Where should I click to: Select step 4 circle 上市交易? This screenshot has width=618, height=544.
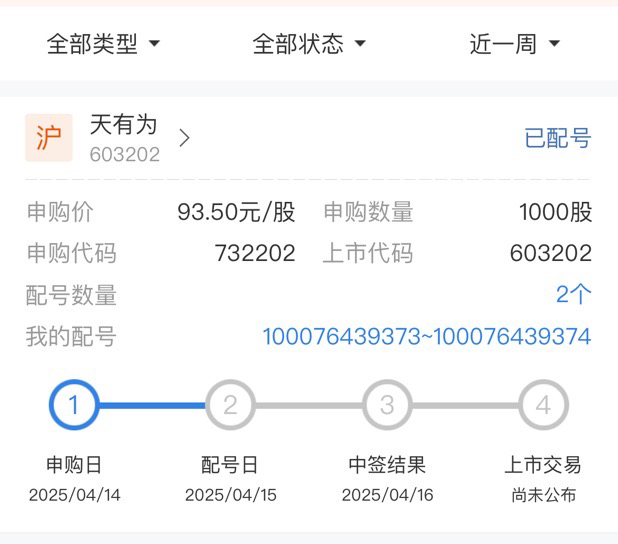pyautogui.click(x=544, y=404)
